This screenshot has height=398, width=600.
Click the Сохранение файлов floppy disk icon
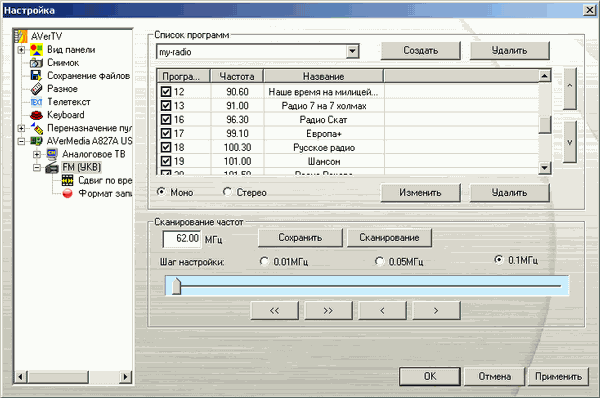(36, 76)
